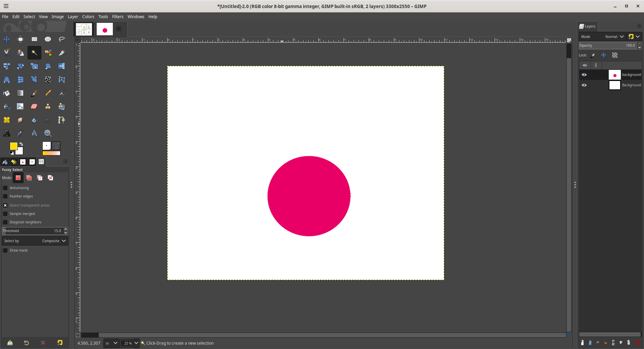Image resolution: width=644 pixels, height=349 pixels.
Task: Click the Layers panel tab
Action: [x=587, y=26]
